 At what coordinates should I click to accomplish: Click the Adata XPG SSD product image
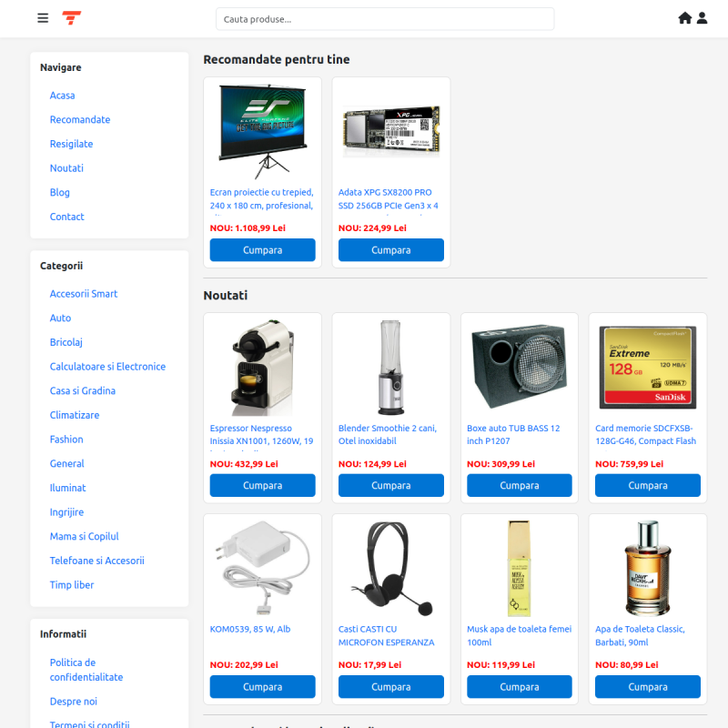click(x=391, y=131)
